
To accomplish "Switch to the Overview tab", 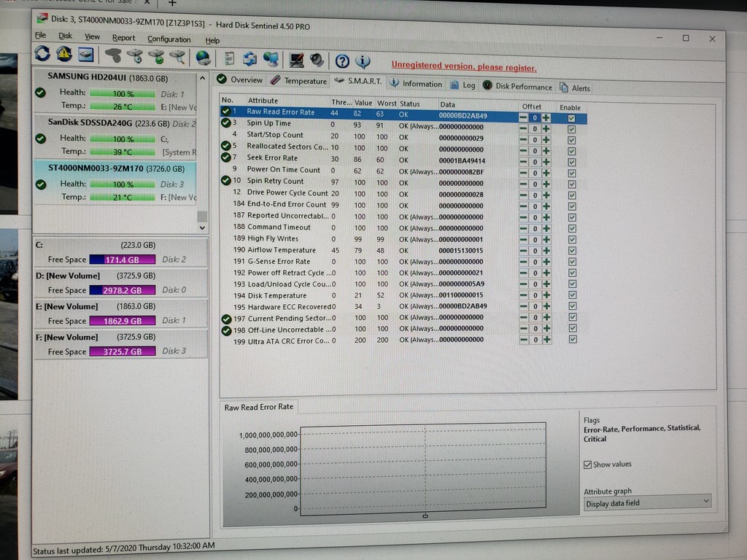I will 240,79.
